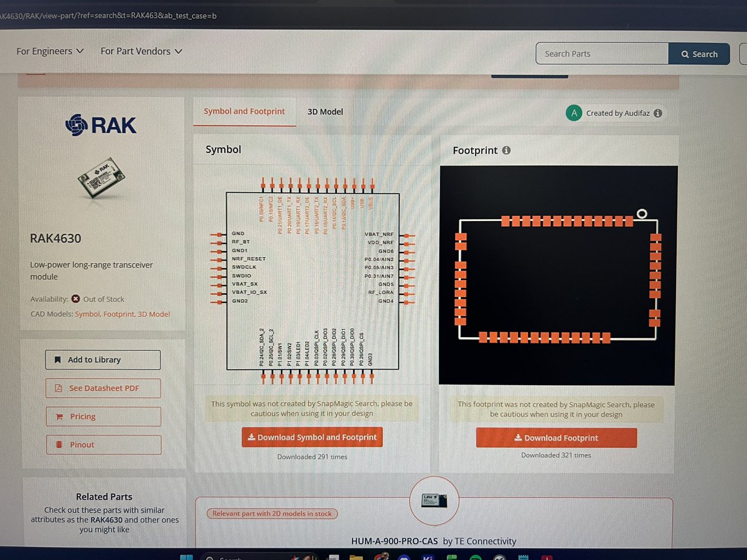Click the PDF icon on See Datasheet PDF
The width and height of the screenshot is (747, 560).
click(x=59, y=388)
